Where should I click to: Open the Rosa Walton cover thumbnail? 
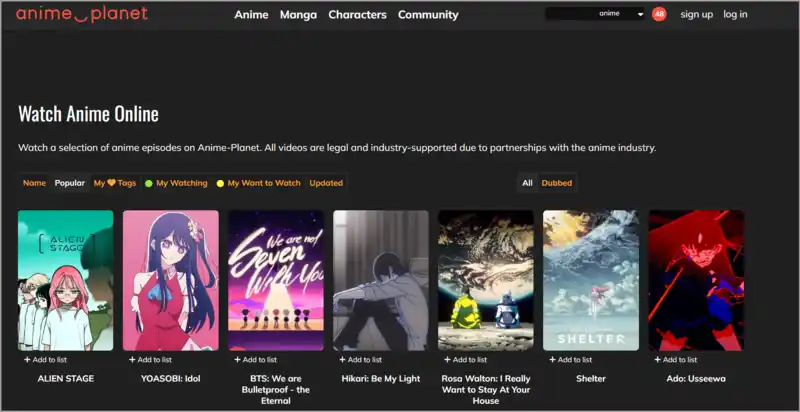point(486,280)
